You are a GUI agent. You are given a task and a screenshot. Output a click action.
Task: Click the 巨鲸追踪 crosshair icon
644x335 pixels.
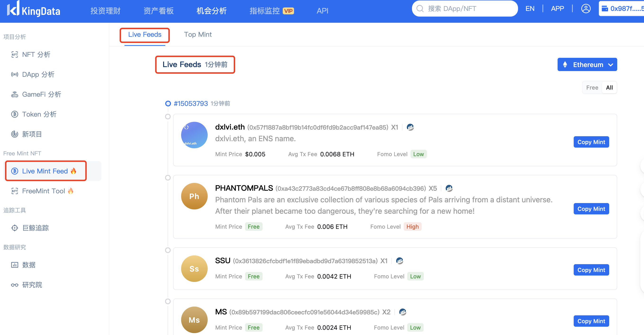14,228
